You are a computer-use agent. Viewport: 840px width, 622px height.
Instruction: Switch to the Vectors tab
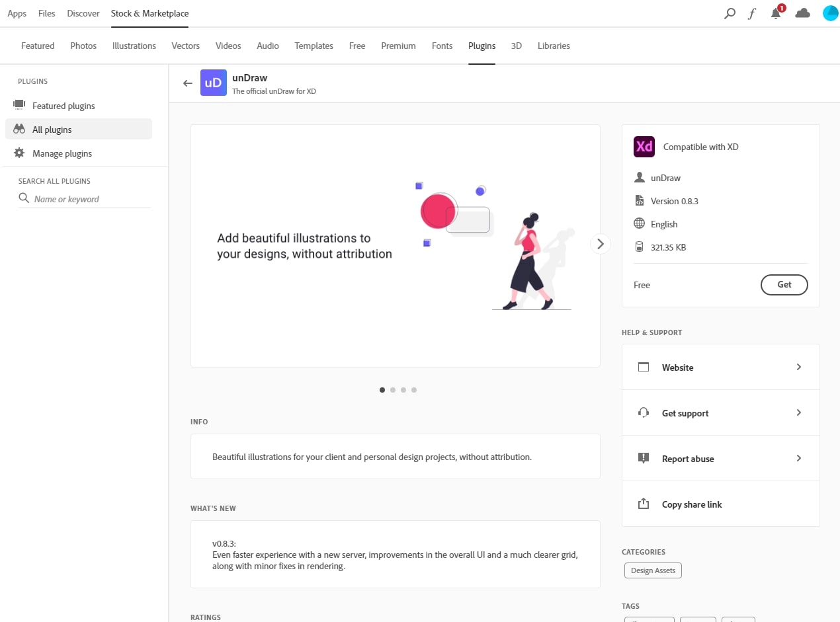click(x=186, y=46)
